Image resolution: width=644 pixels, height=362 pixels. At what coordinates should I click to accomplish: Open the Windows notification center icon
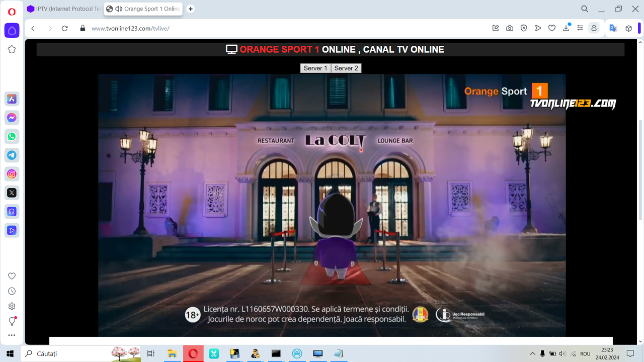click(x=630, y=353)
